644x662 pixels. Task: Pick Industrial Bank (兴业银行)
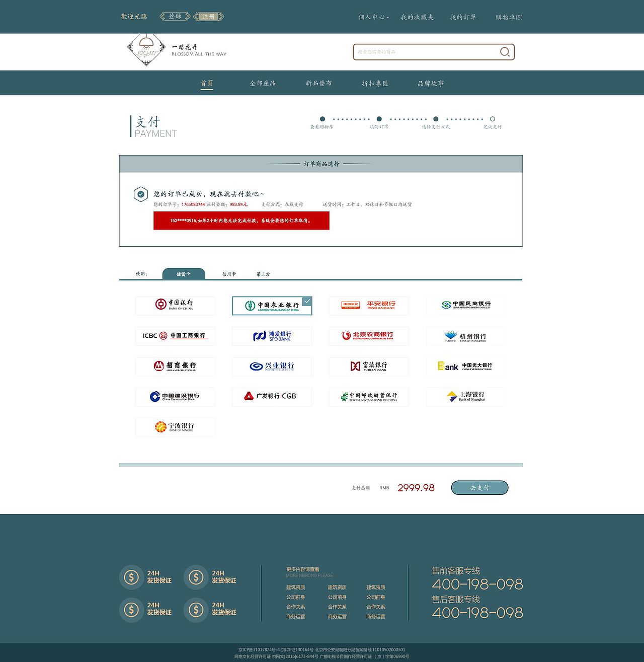272,366
